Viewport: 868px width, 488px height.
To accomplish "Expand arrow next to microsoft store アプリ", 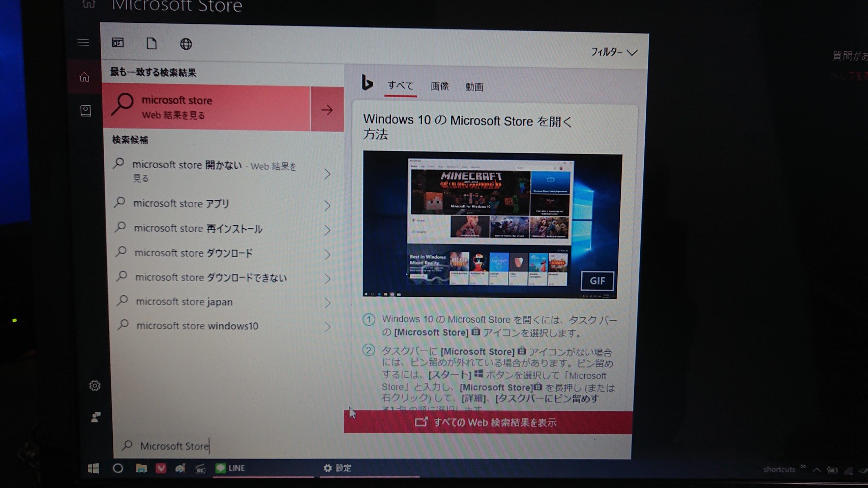I will pos(327,205).
